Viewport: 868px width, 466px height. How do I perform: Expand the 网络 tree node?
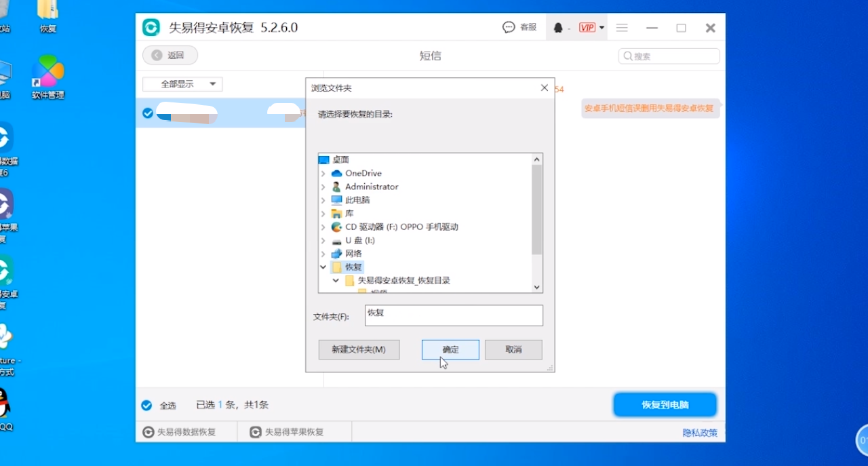[323, 254]
